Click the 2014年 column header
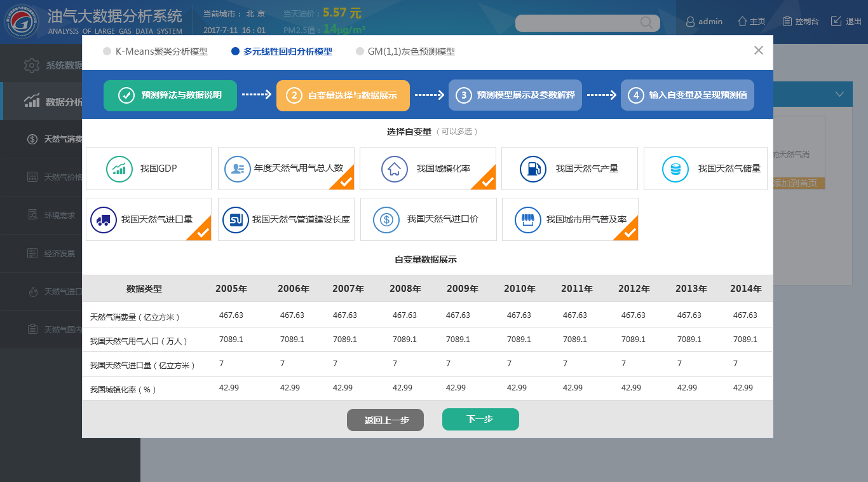The width and height of the screenshot is (868, 482). tap(746, 289)
